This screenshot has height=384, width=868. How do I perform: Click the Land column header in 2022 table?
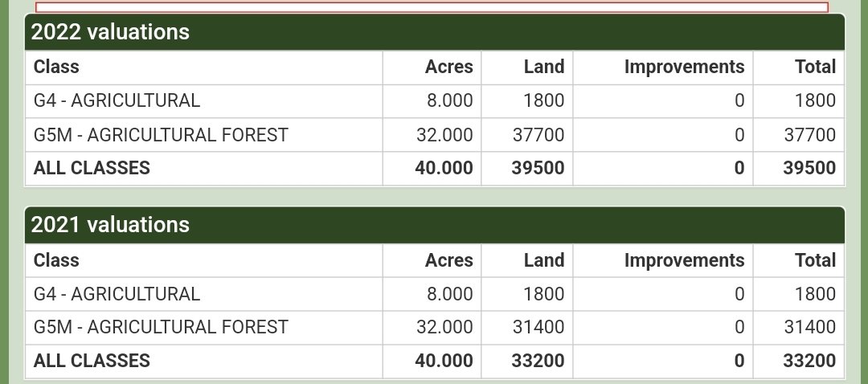point(543,67)
